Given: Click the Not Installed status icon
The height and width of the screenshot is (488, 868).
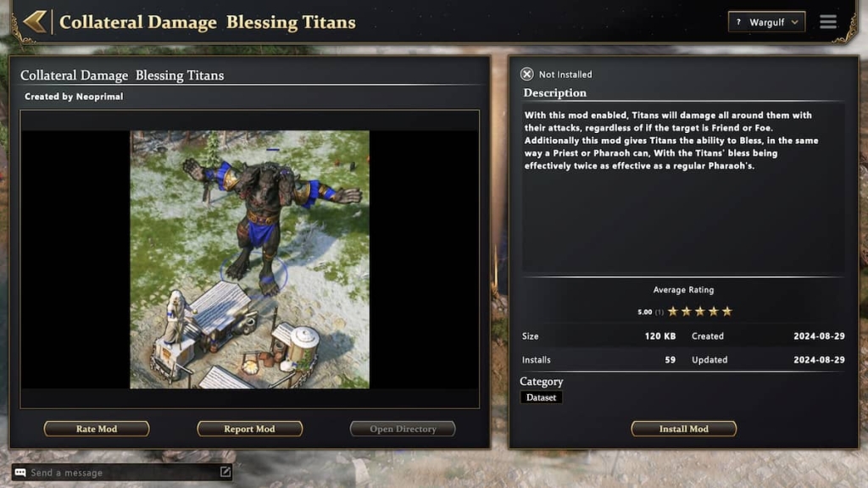Looking at the screenshot, I should 527,75.
